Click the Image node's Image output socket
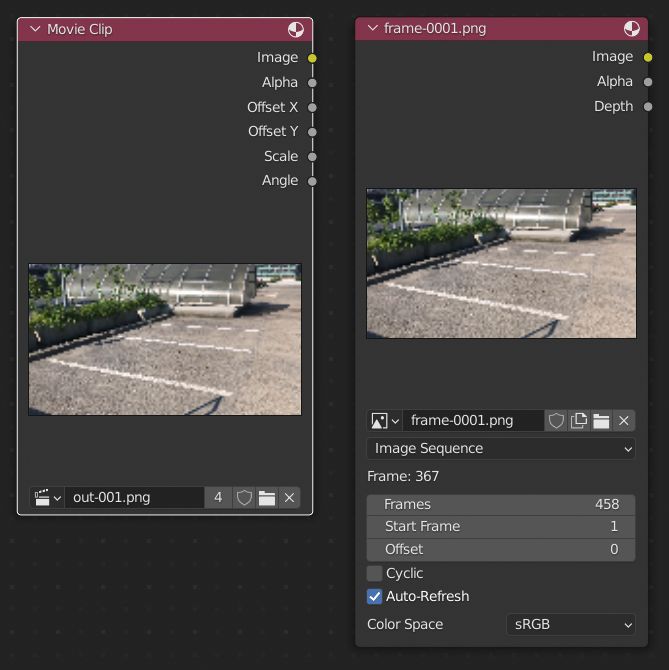Viewport: 669px width, 670px height. (648, 57)
